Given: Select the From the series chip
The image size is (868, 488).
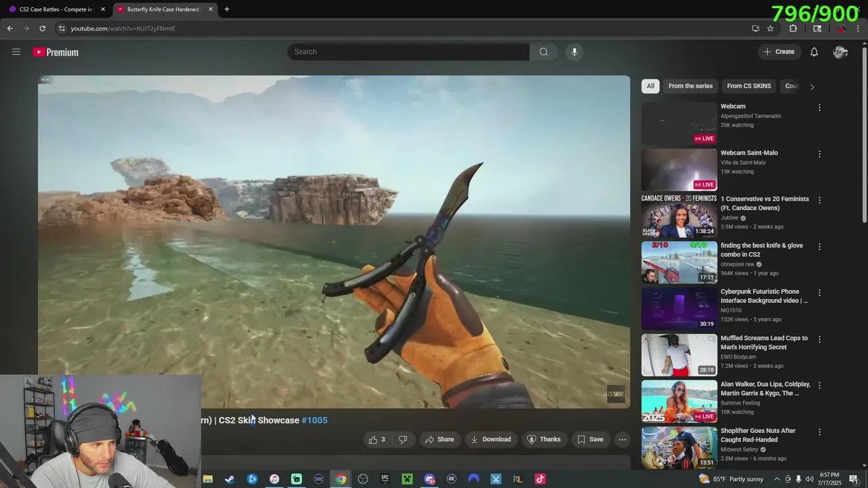Looking at the screenshot, I should click(x=690, y=86).
